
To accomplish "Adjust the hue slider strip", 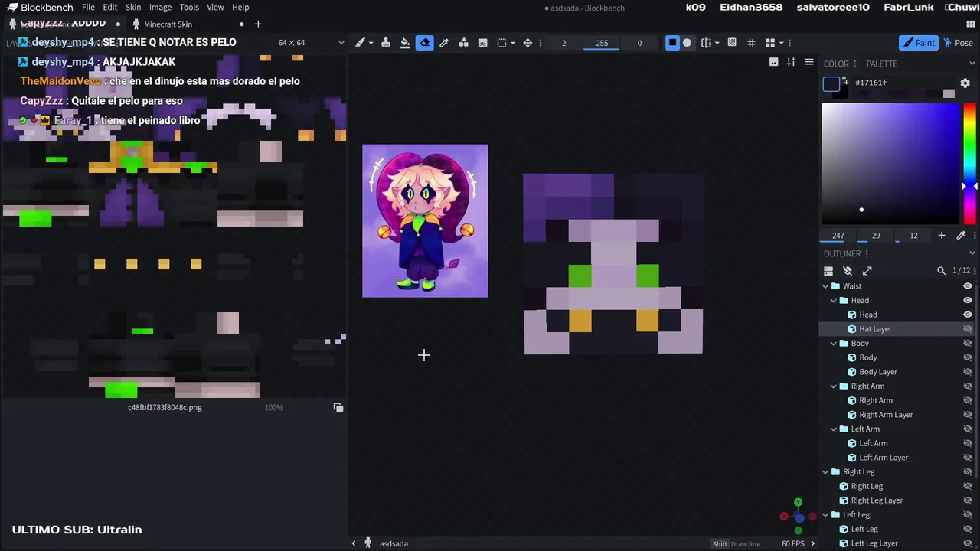I will (969, 164).
